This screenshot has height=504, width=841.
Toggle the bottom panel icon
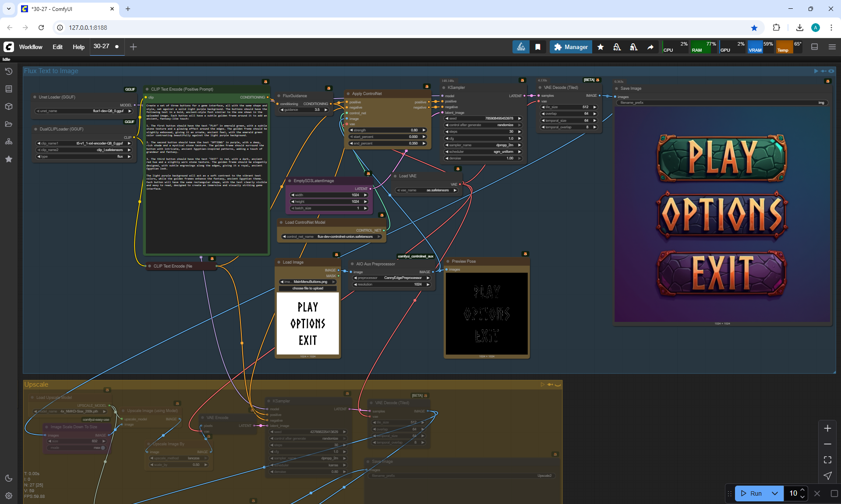click(815, 47)
